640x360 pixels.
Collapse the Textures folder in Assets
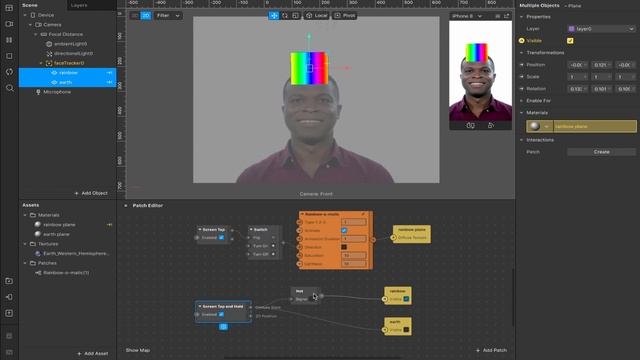coord(25,244)
